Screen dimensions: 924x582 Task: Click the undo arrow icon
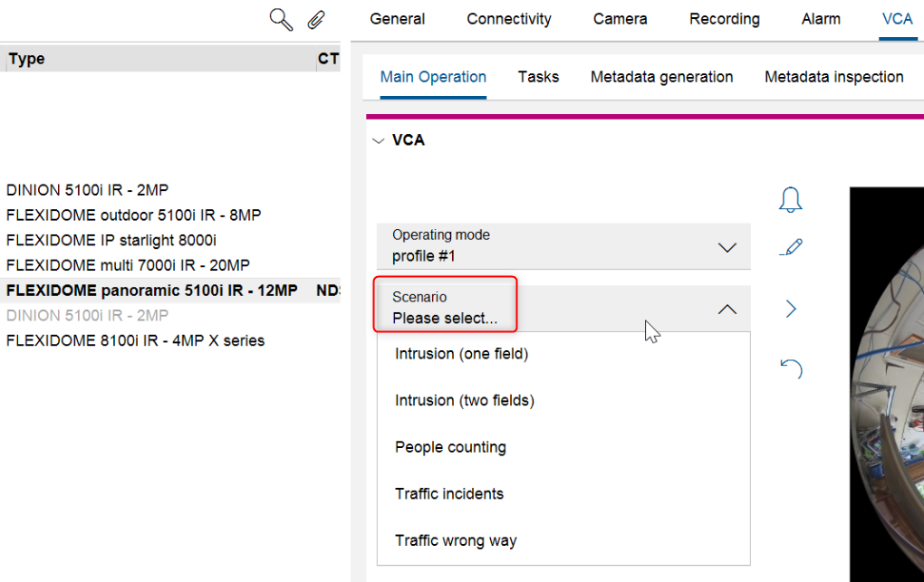[x=791, y=368]
